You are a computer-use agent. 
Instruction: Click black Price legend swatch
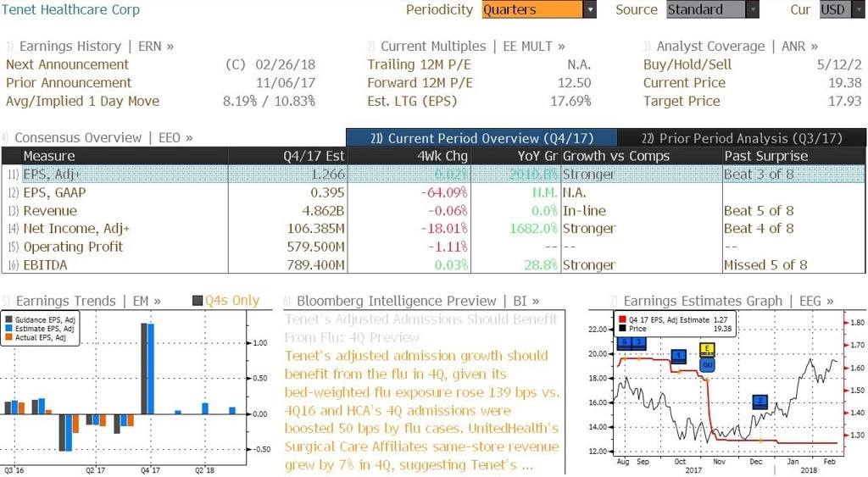pyautogui.click(x=622, y=328)
